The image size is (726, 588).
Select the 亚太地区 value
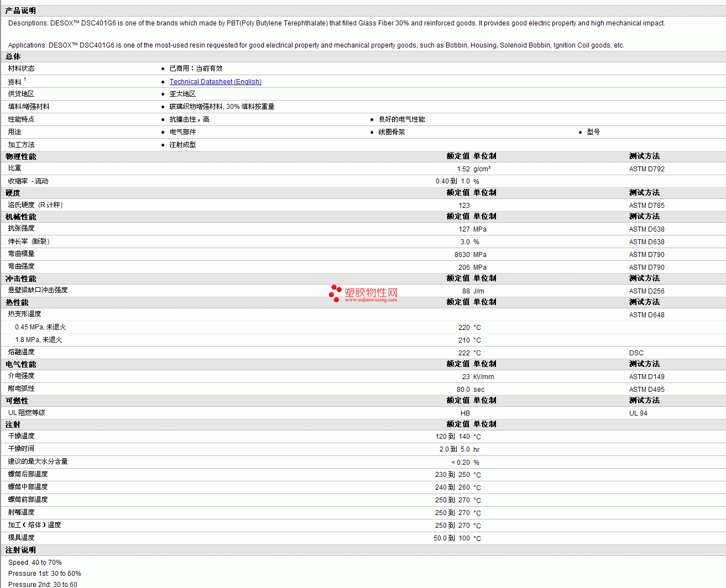(182, 94)
